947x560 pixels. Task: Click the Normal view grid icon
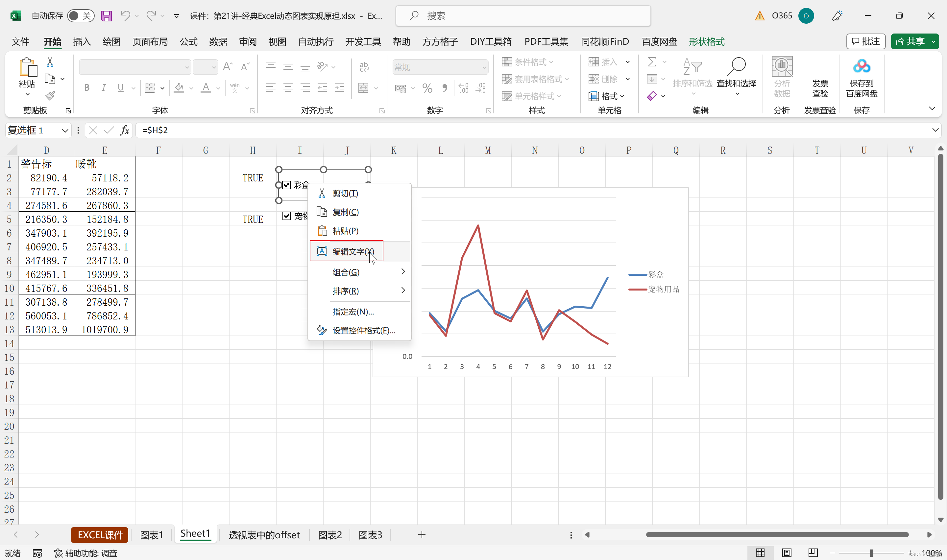[760, 553]
